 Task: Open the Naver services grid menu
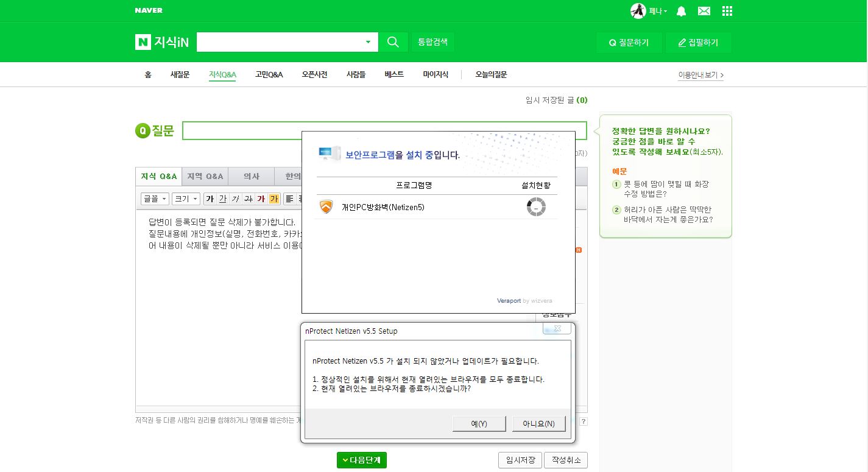tap(727, 11)
